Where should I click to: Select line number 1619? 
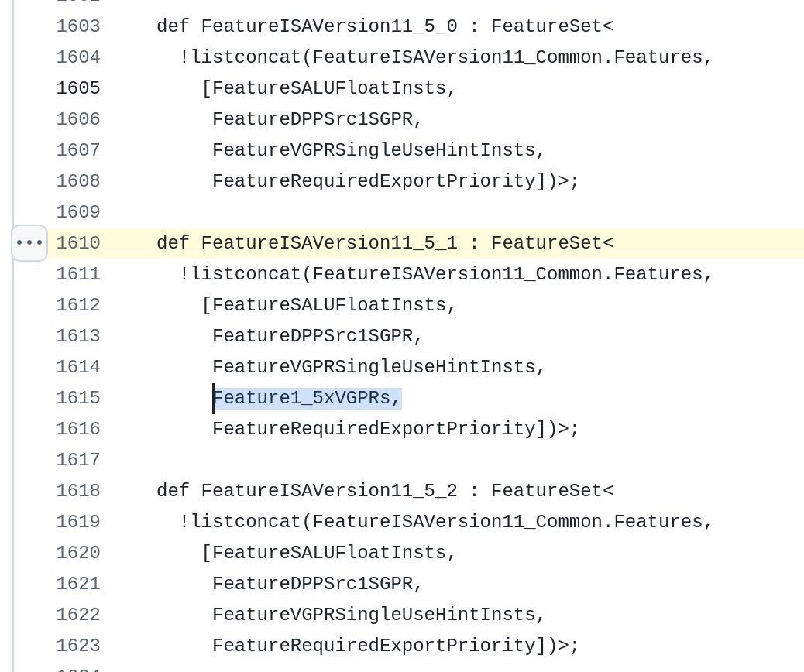point(78,522)
